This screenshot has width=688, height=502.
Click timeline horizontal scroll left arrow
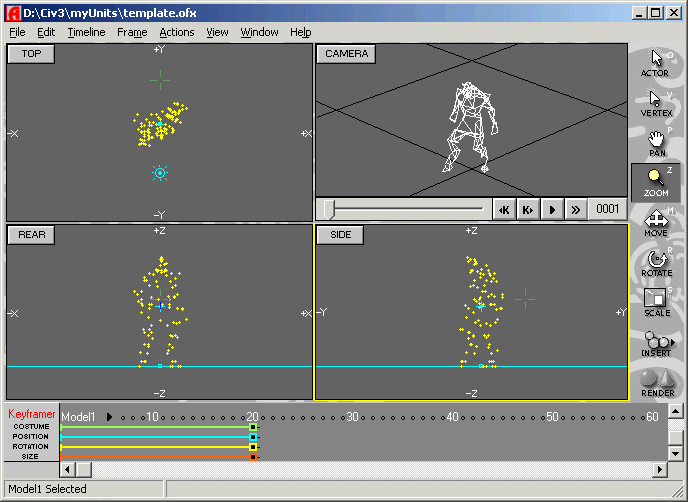point(67,470)
